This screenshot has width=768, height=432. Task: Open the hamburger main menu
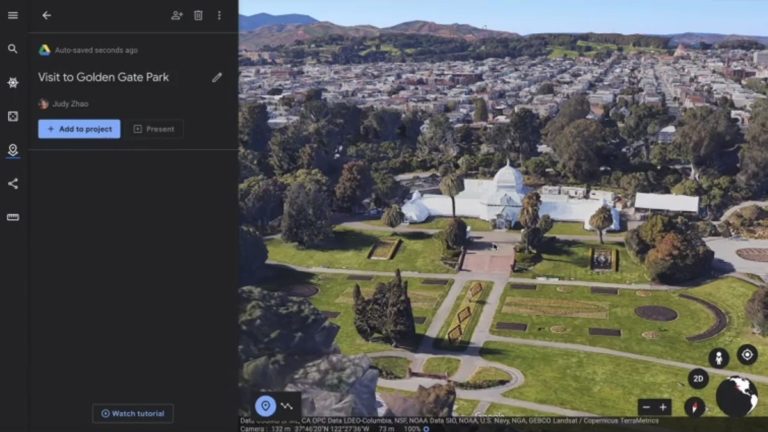[x=13, y=15]
